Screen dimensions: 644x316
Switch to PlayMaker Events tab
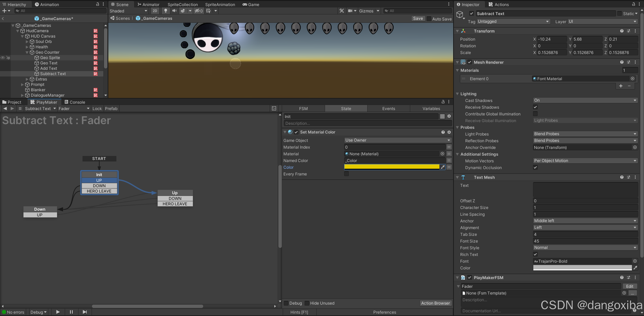point(388,109)
